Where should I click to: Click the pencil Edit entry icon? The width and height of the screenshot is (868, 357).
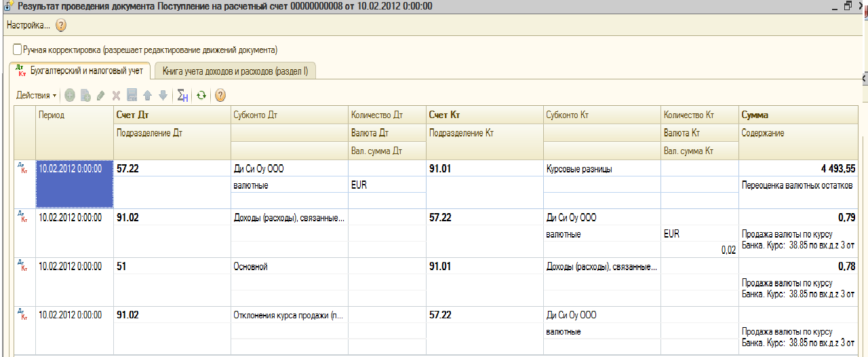(101, 96)
